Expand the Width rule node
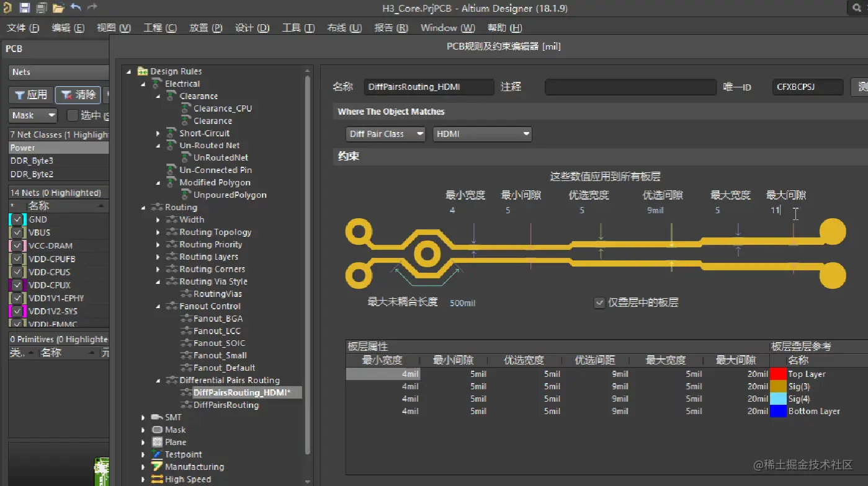This screenshot has width=868, height=486. pos(158,219)
